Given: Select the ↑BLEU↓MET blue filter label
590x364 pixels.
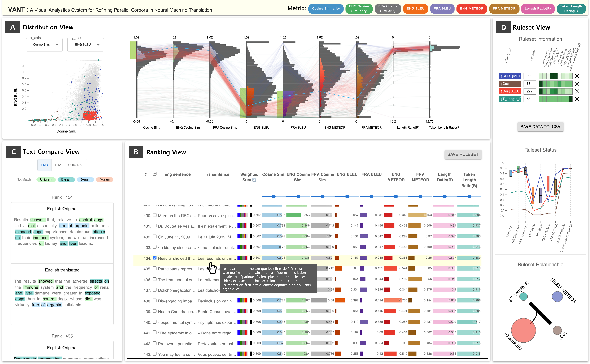Looking at the screenshot, I should (510, 76).
